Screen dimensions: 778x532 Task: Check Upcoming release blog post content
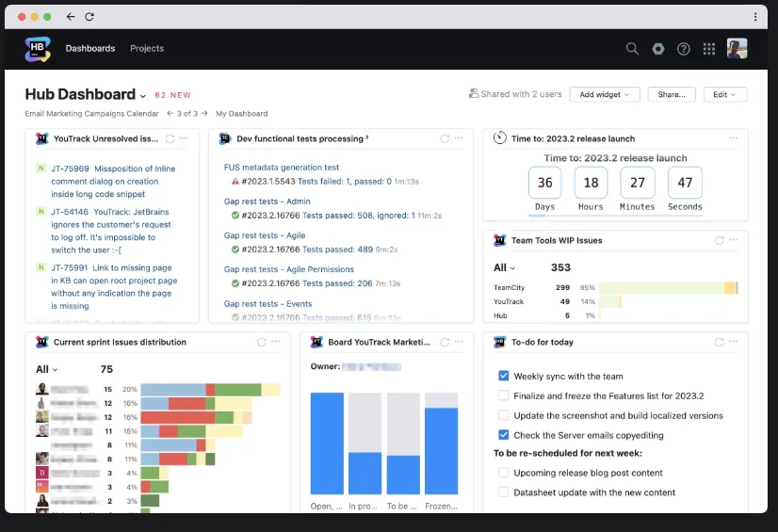tap(504, 473)
